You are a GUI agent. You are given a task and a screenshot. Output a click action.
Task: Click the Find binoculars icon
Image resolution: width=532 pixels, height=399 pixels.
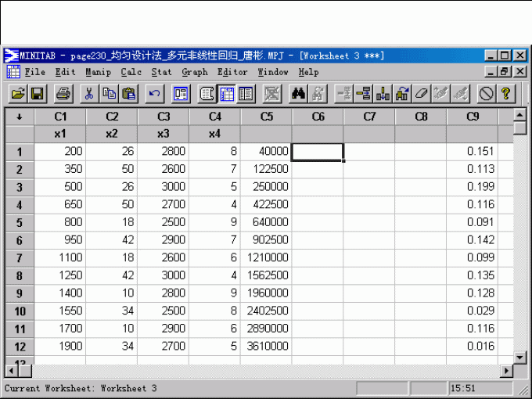click(298, 94)
